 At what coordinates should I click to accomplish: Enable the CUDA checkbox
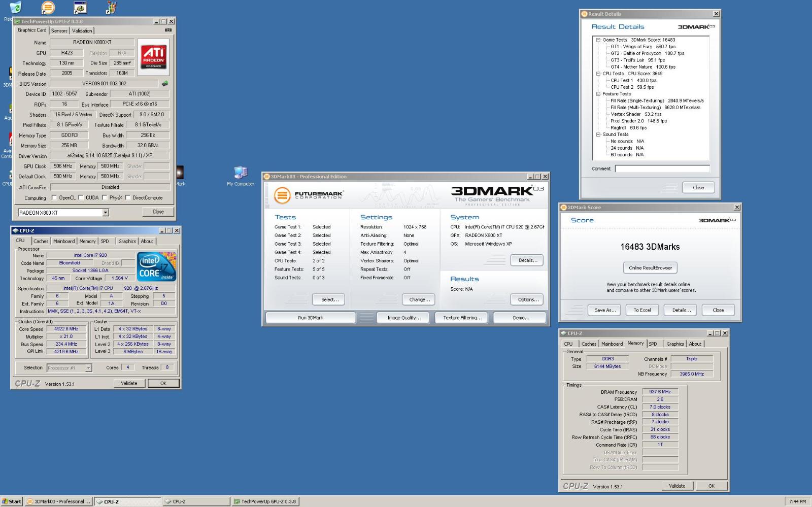point(81,198)
